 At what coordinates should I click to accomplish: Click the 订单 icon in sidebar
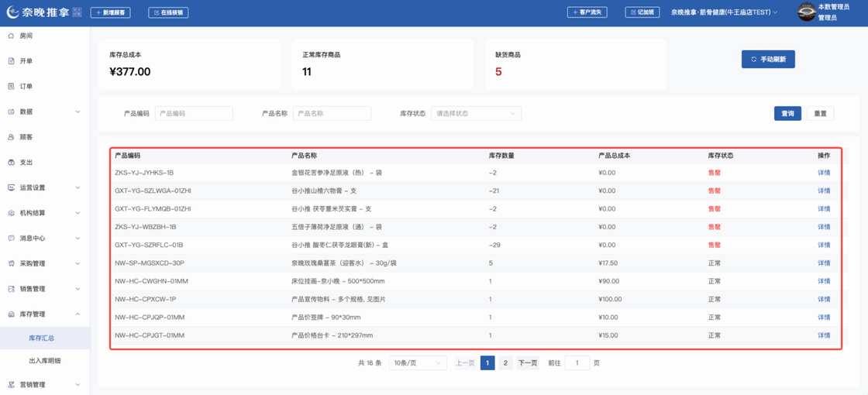tap(11, 86)
